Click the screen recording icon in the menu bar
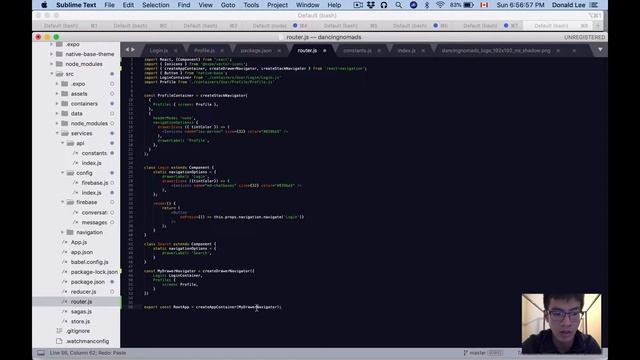The width and height of the screenshot is (640, 360). point(358,5)
